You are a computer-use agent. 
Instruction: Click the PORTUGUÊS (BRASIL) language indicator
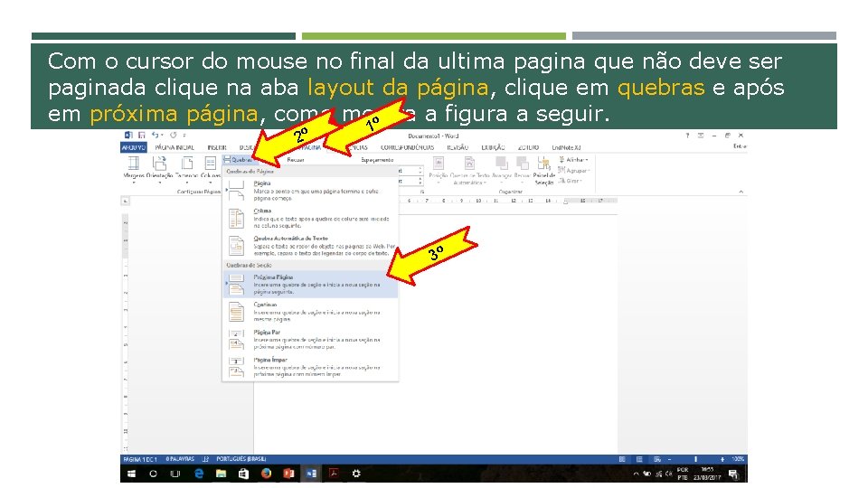point(241,459)
